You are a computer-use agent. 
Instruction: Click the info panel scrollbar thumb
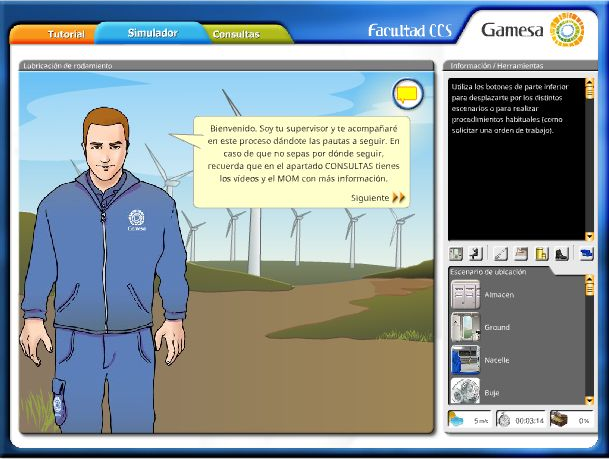tap(589, 92)
